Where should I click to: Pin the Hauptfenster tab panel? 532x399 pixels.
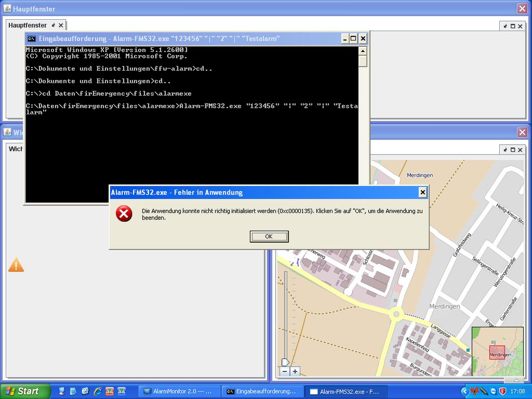click(x=53, y=25)
